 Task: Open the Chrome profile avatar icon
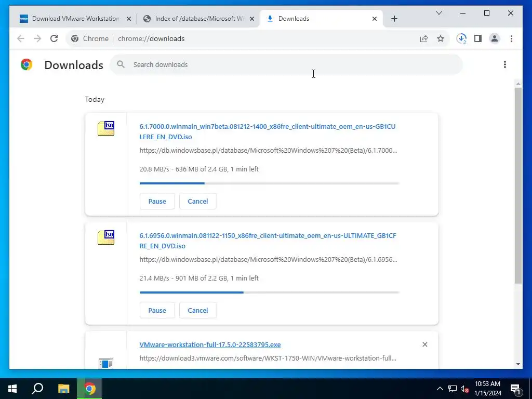click(495, 38)
